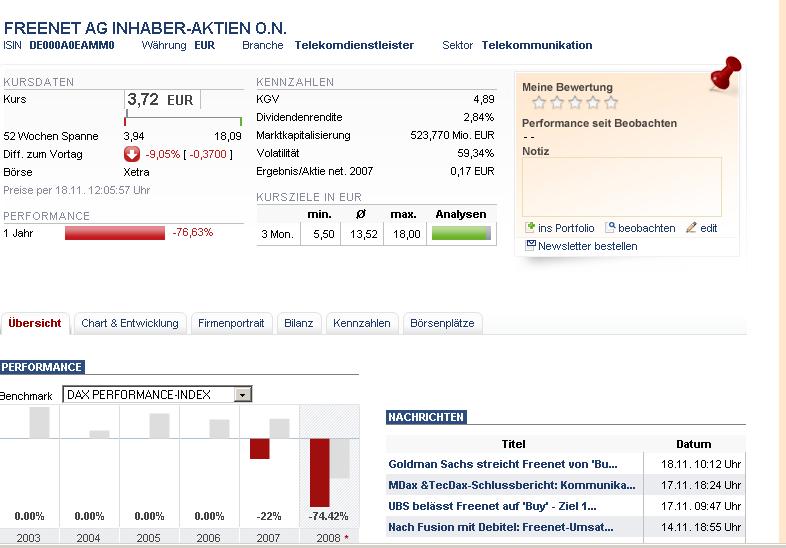Click the 'beobachten' link
Image resolution: width=786 pixels, height=548 pixels.
pyautogui.click(x=647, y=228)
